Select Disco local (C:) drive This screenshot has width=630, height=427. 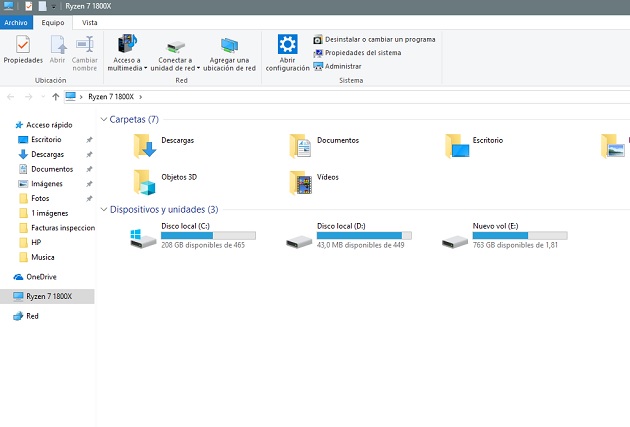(x=144, y=237)
